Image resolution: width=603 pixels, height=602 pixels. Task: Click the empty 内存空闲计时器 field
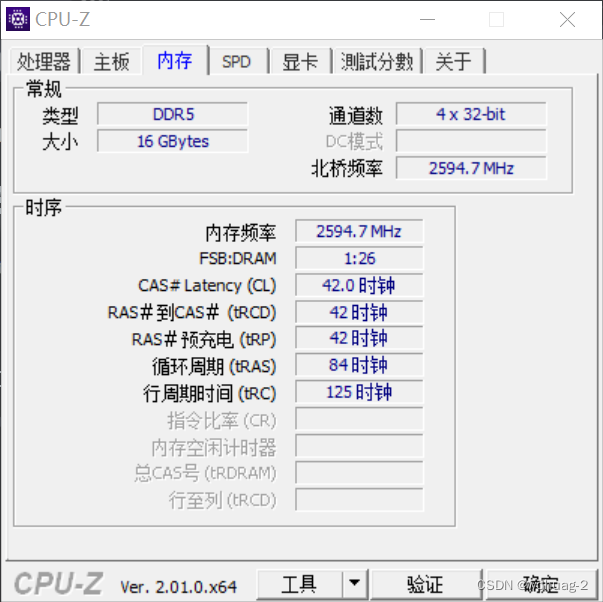click(x=359, y=446)
